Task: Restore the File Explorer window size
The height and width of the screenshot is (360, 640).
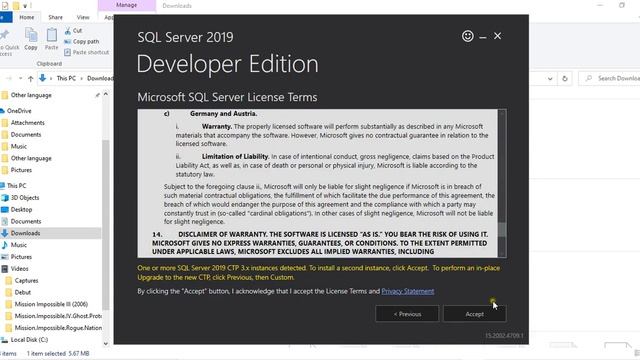Action: (622, 5)
